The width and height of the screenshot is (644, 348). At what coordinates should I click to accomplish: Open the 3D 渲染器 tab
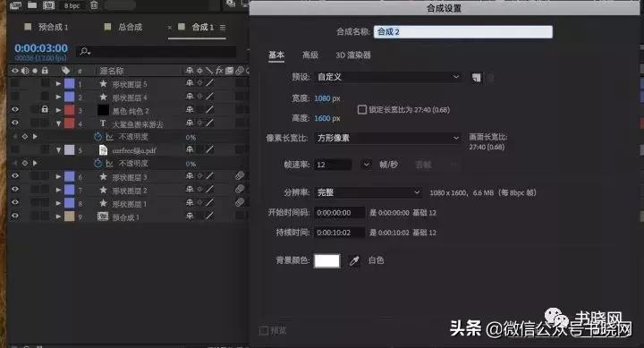point(353,55)
